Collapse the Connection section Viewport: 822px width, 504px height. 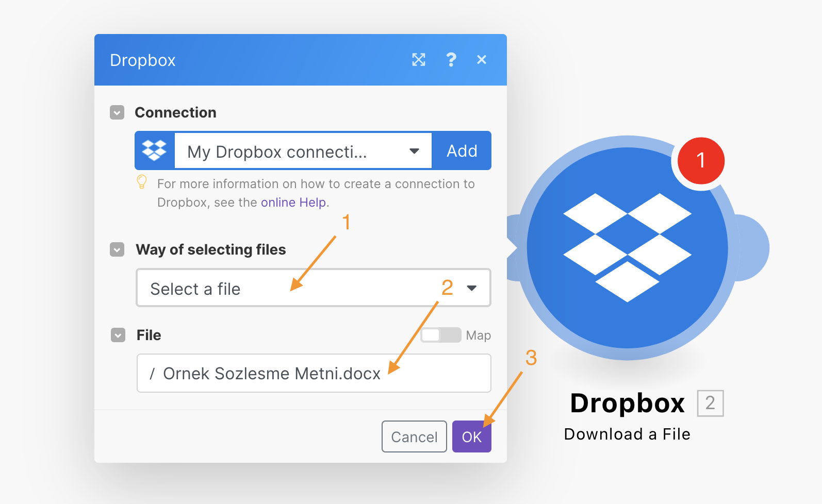pos(117,112)
